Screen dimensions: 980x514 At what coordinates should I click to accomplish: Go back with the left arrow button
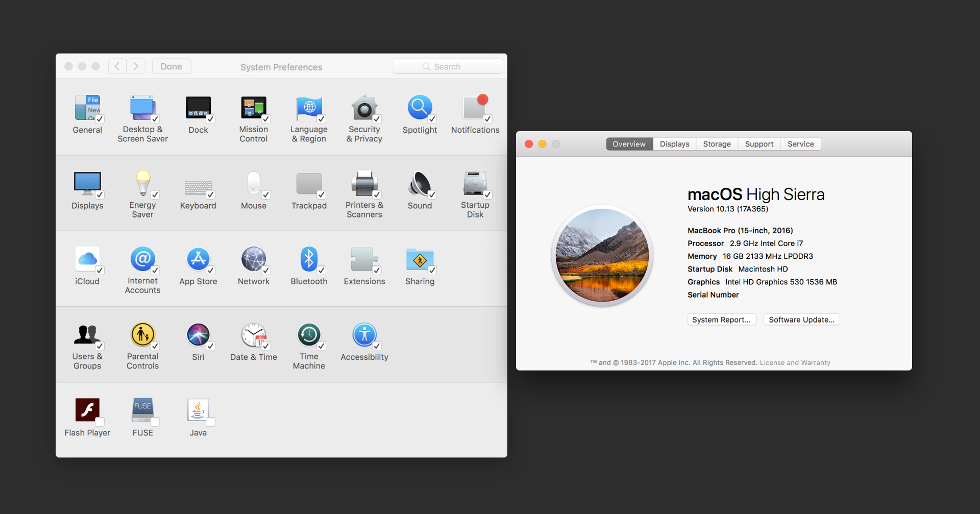tap(117, 66)
